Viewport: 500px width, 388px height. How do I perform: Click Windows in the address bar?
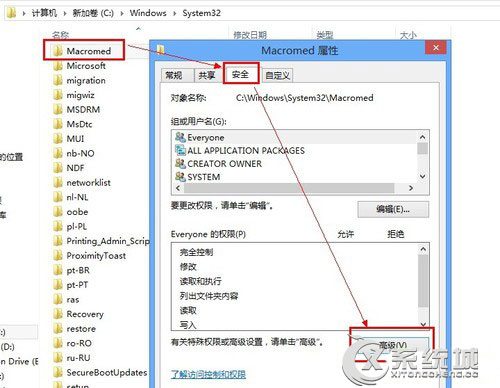tap(148, 13)
